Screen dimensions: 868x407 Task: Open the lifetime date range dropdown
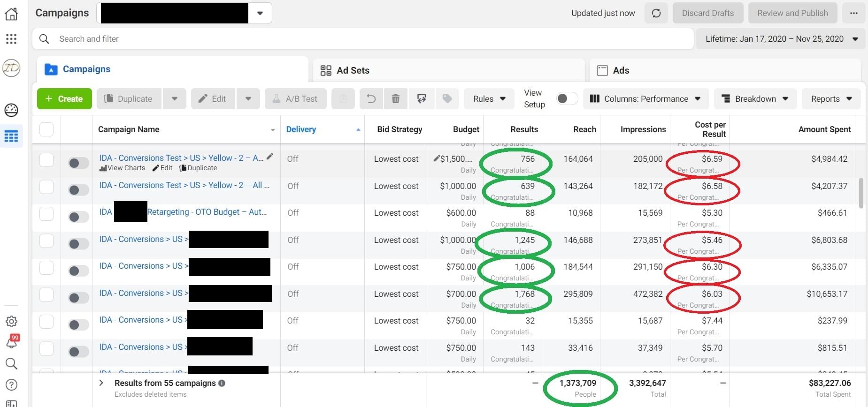[x=781, y=39]
